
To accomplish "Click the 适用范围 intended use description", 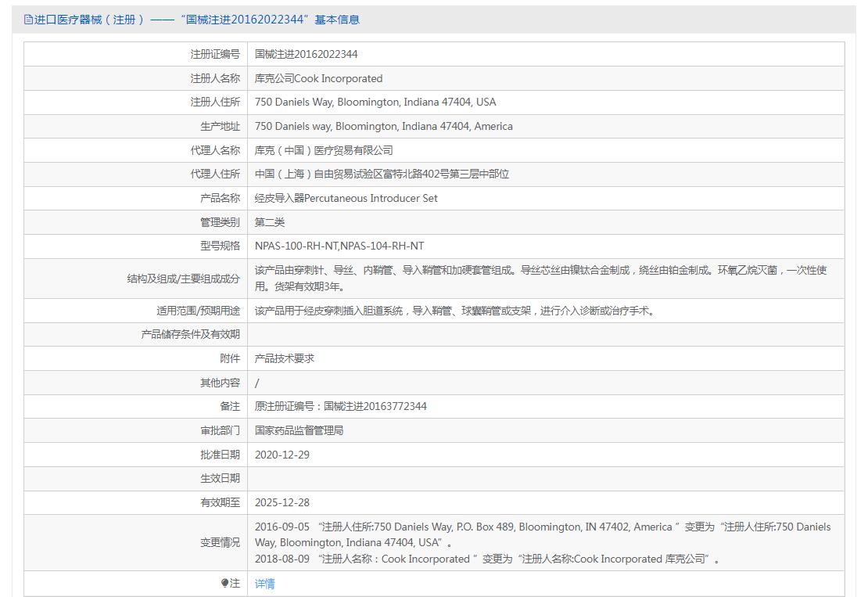I will (456, 311).
